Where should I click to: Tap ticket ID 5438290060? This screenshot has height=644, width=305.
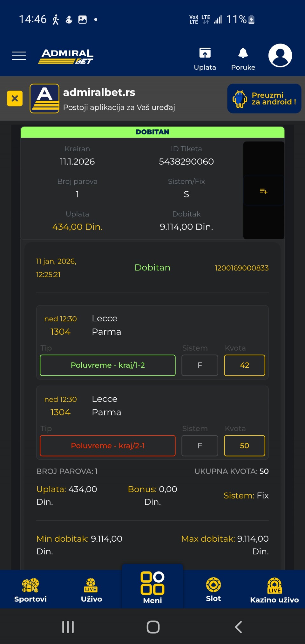coord(186,161)
